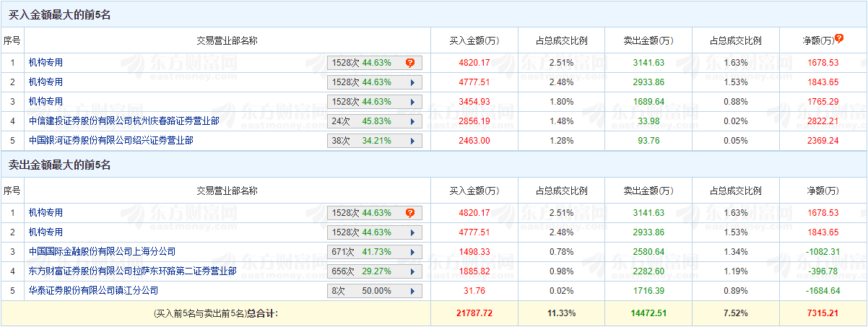Open 华泰证券股份有限公司镇江分公司 link

[x=93, y=291]
